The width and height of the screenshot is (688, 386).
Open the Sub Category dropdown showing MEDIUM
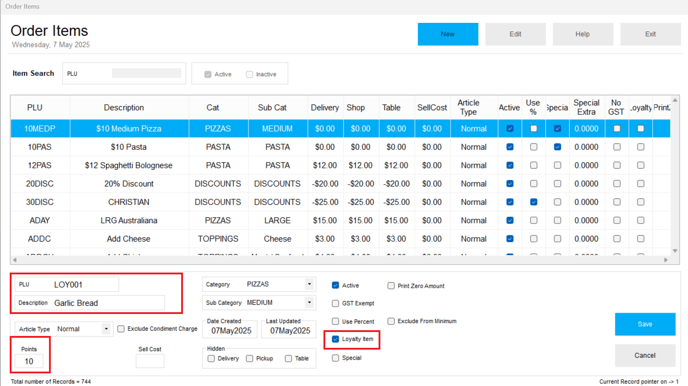point(309,303)
